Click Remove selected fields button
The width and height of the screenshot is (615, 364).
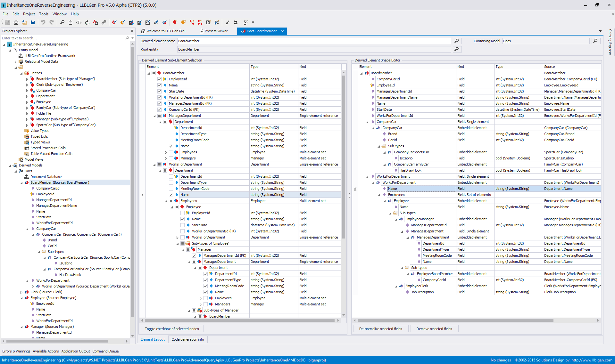(x=434, y=329)
